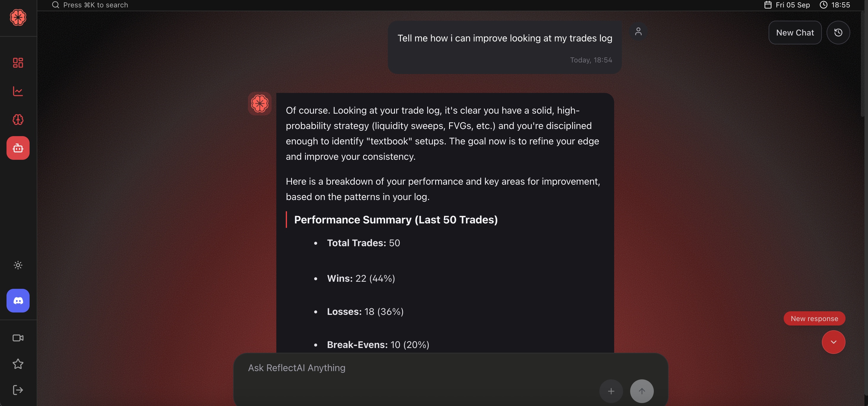Click the plus attachment button
Screen dimensions: 868x406
611,391
